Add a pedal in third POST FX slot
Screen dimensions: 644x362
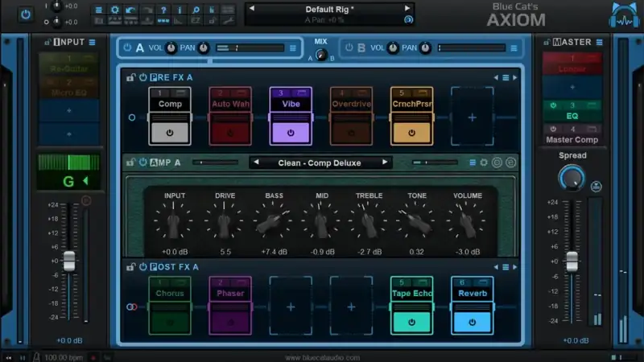(x=291, y=306)
